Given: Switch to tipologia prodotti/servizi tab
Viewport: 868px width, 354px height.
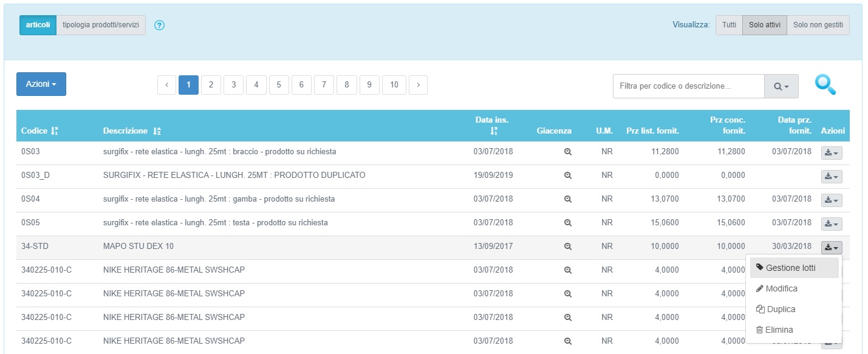Looking at the screenshot, I should (x=101, y=26).
